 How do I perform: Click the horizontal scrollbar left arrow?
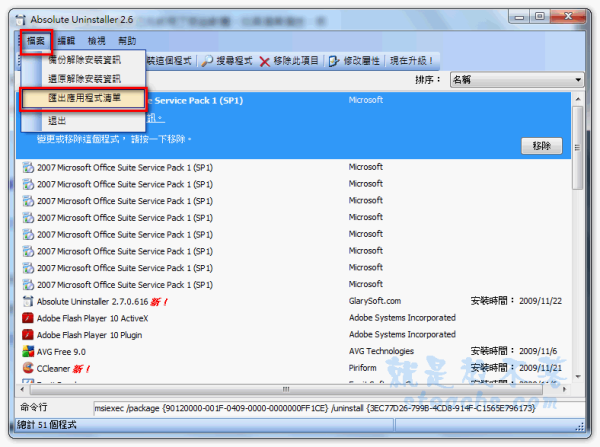22,390
